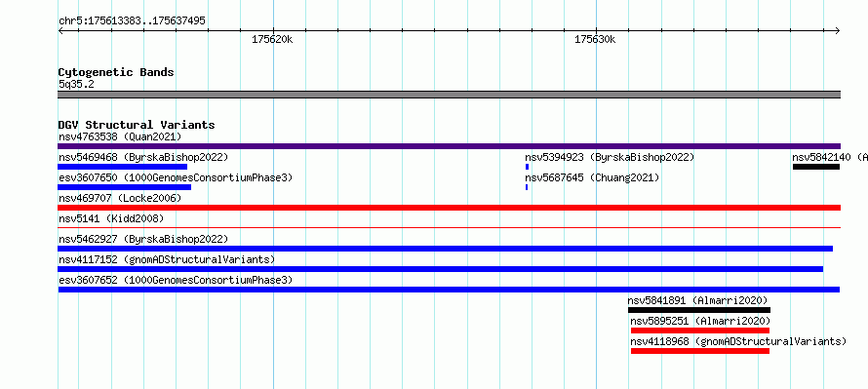Select the purple nsv4763538 variant bar
Image resolution: width=868 pixels, height=389 pixels.
tap(449, 146)
